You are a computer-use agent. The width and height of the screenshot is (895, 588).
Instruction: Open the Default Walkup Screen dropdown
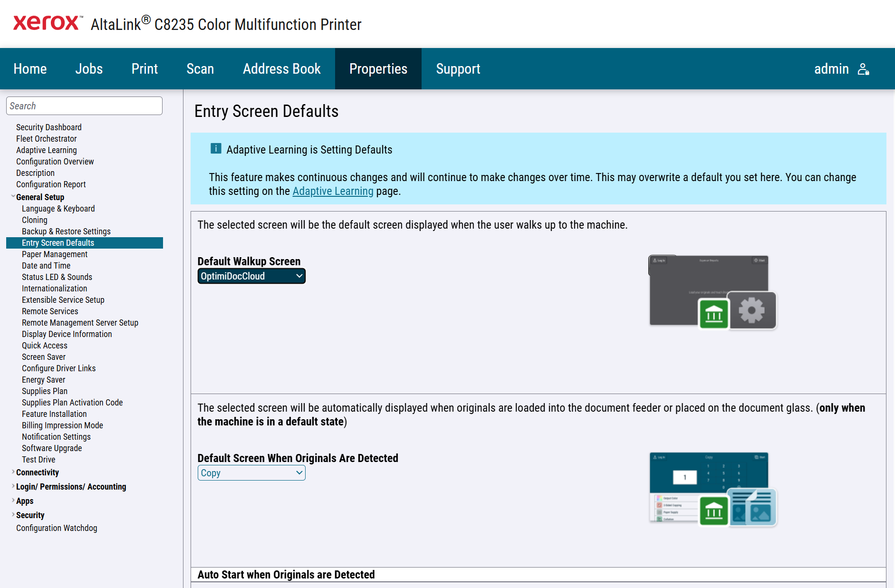[251, 276]
